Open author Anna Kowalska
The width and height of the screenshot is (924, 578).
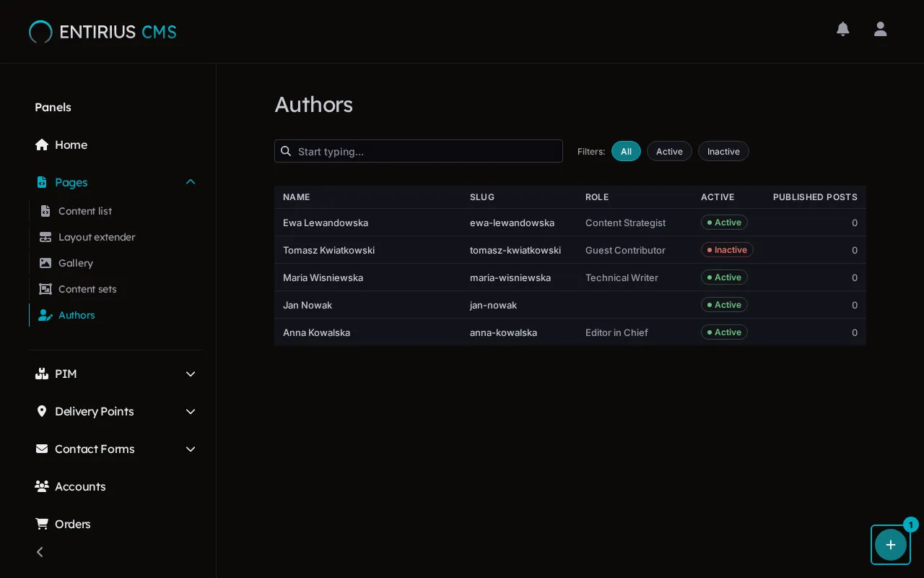point(316,332)
